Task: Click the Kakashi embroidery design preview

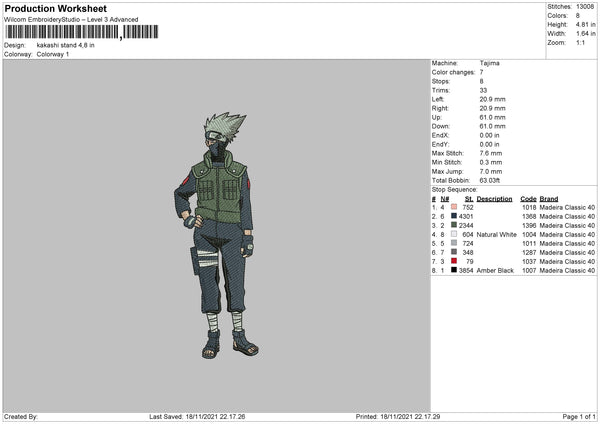Action: pyautogui.click(x=216, y=235)
